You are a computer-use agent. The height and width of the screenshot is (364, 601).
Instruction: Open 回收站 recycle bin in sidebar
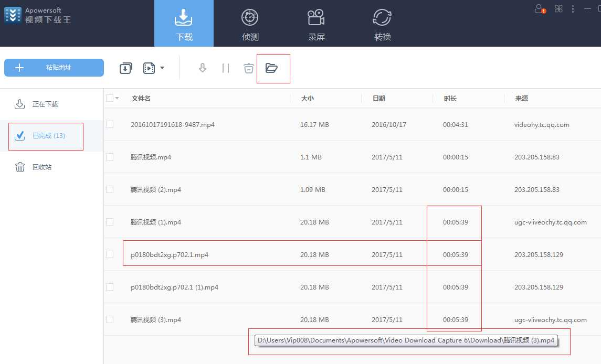click(x=52, y=167)
